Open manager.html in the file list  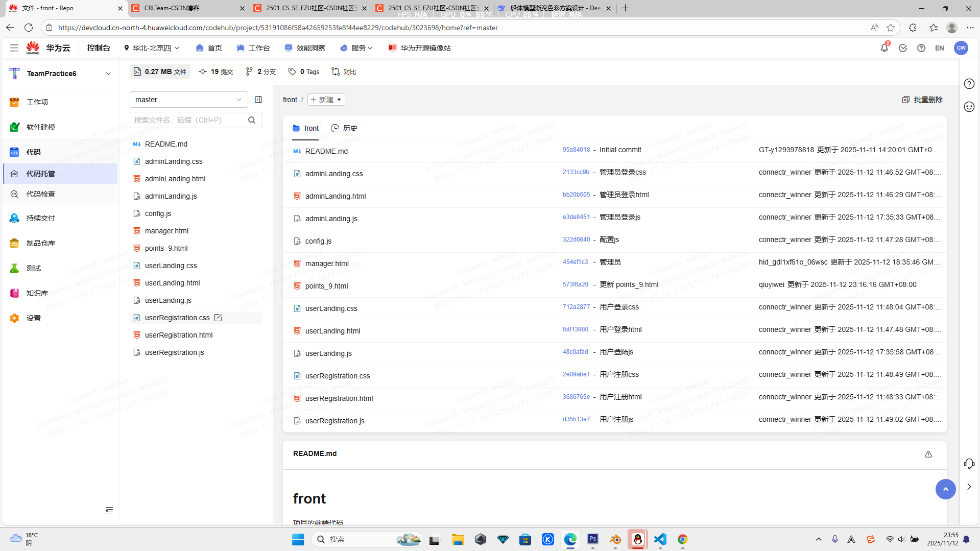click(327, 263)
